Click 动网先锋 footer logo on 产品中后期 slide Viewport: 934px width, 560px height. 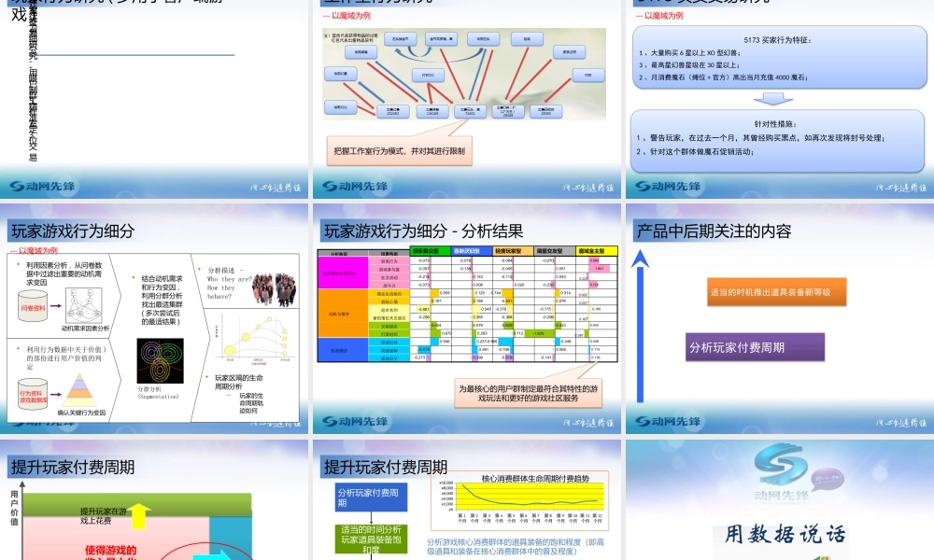click(669, 421)
